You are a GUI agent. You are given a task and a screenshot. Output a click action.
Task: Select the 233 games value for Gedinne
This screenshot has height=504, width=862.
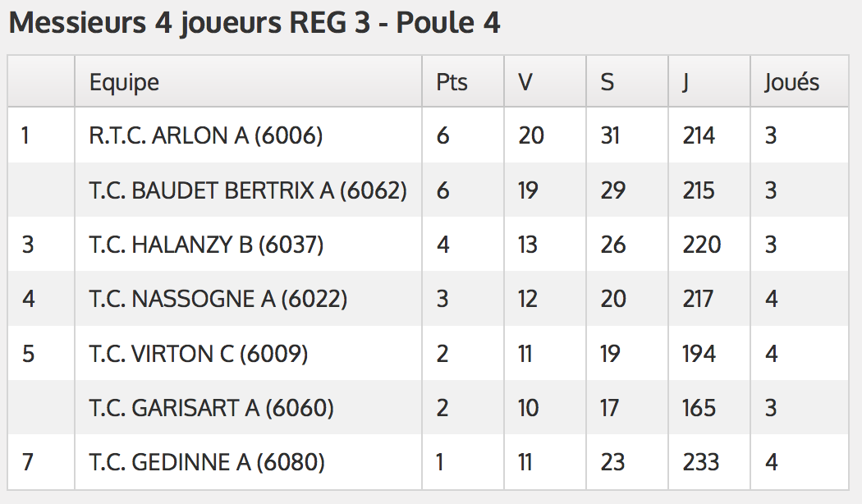click(701, 461)
